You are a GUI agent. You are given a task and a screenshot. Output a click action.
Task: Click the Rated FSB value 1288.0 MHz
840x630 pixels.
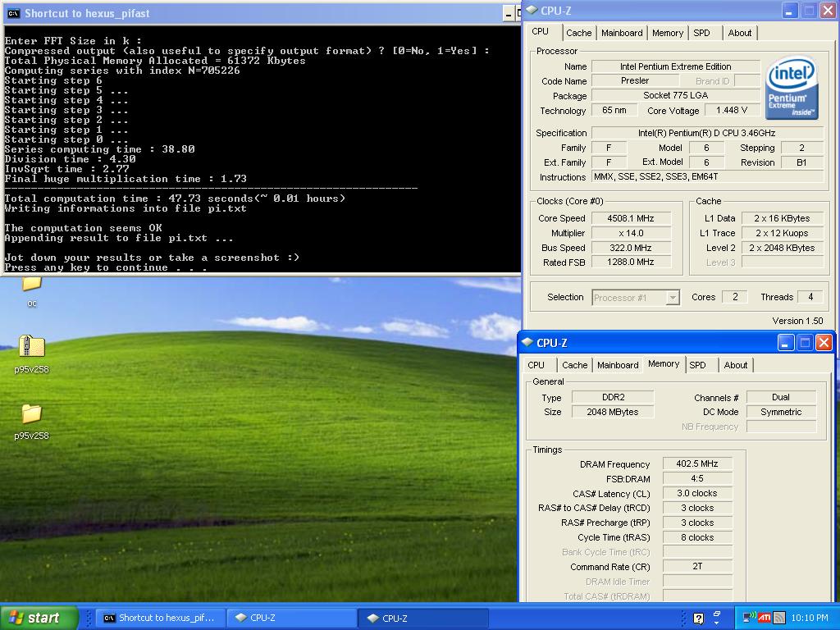pos(631,262)
